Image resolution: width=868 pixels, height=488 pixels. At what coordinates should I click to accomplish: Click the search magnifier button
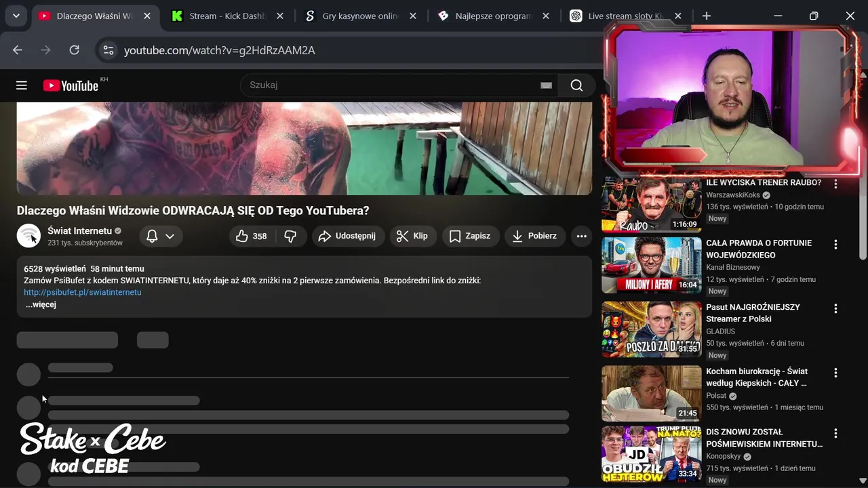click(x=576, y=85)
